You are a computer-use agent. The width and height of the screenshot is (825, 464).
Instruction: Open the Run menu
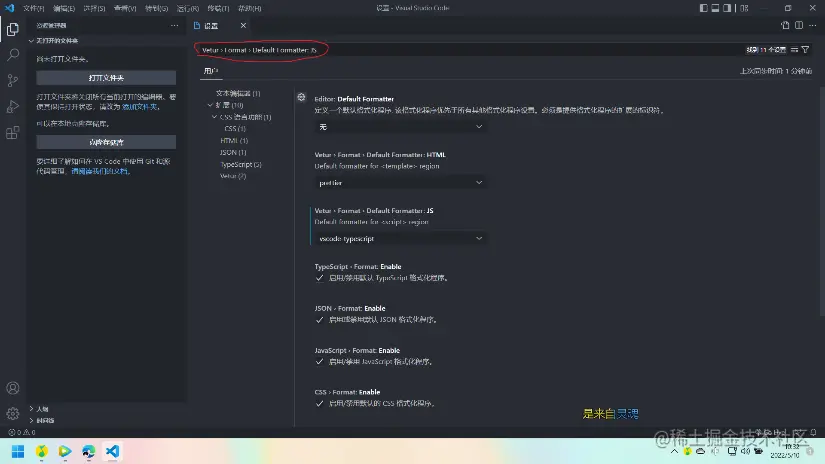pos(187,8)
